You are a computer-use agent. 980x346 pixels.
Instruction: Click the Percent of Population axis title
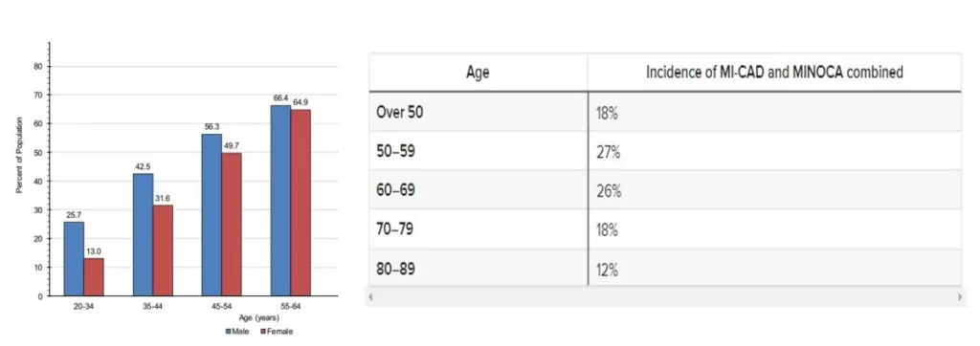point(19,156)
